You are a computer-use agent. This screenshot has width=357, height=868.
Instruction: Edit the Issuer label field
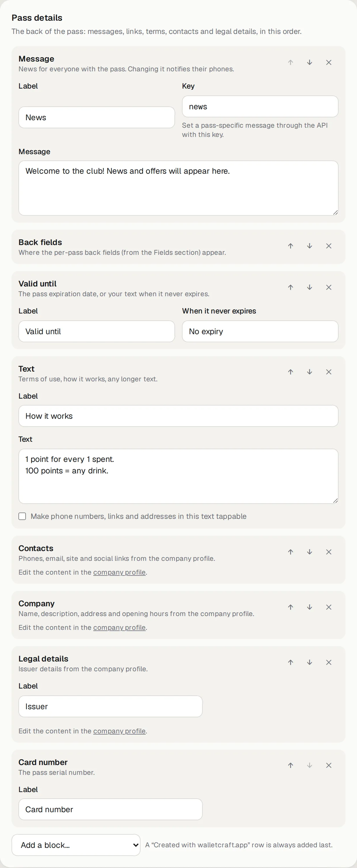click(x=110, y=707)
